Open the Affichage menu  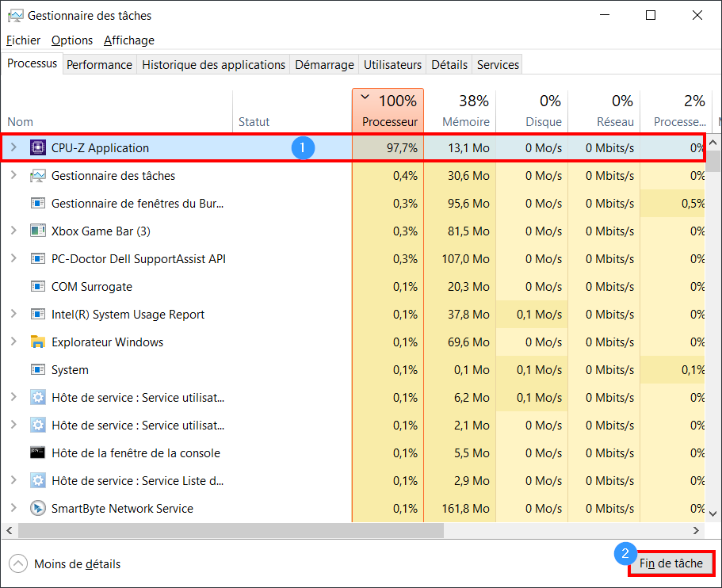pos(129,40)
